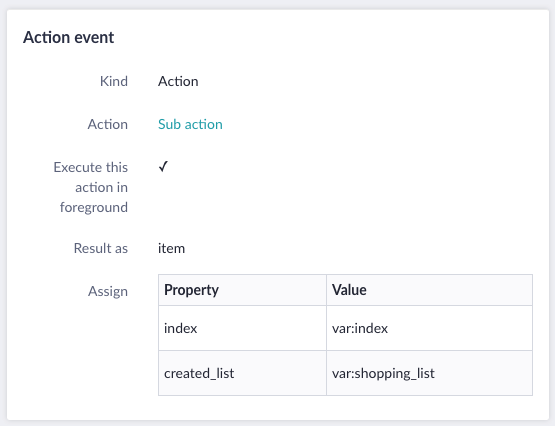Screen dimensions: 555x426
Task: Select the index property cell
Action: 242,328
